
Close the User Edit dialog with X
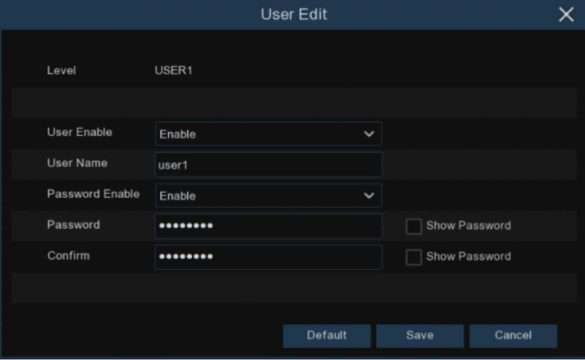pos(566,15)
